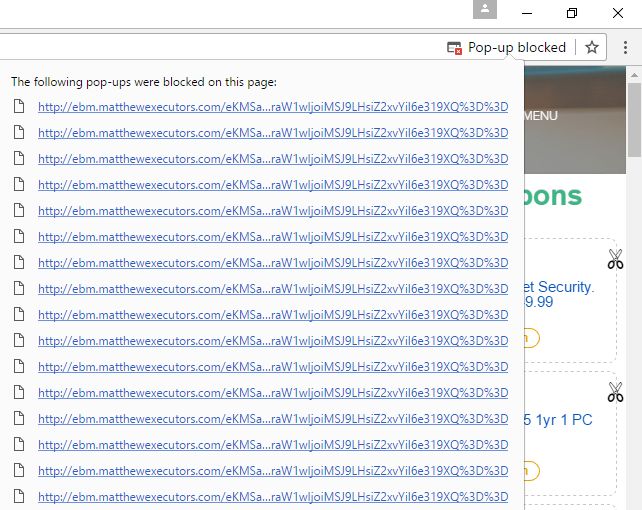This screenshot has height=510, width=642.
Task: Open the 'et Security.' coupon title link
Action: click(x=558, y=287)
